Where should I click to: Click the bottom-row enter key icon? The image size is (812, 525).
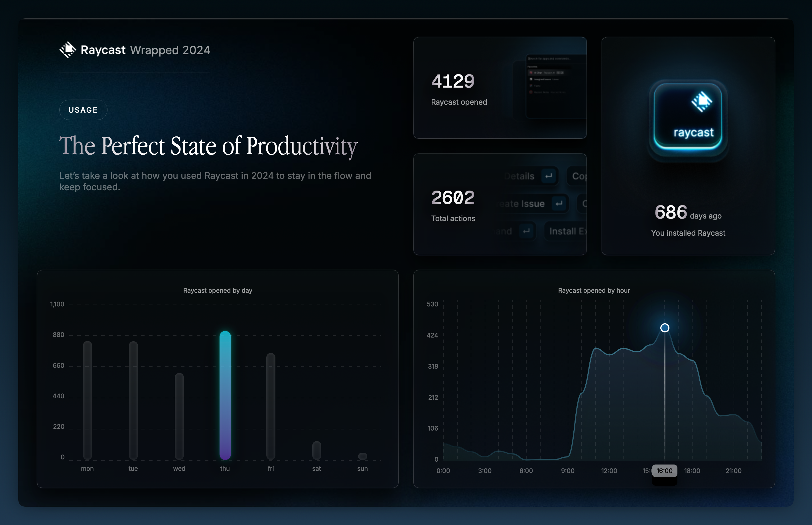point(526,231)
